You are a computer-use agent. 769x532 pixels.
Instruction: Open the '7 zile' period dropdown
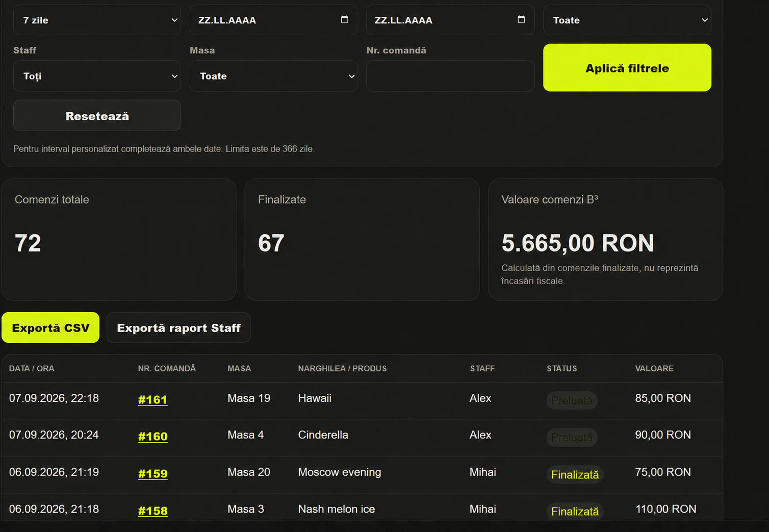tap(97, 20)
